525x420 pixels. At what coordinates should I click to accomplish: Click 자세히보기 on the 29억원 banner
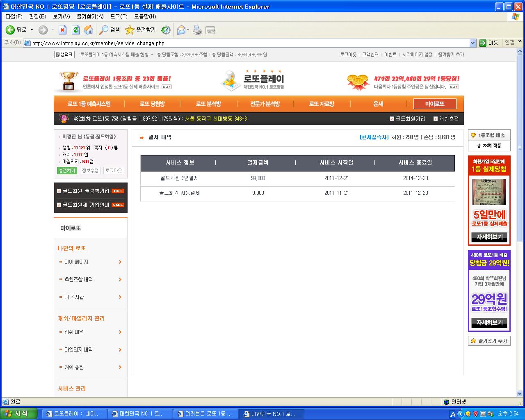coord(489,323)
